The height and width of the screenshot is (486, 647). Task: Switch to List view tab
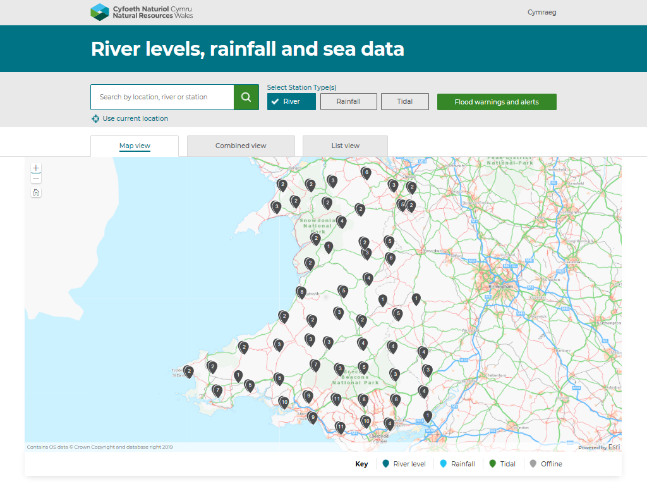[x=345, y=146]
